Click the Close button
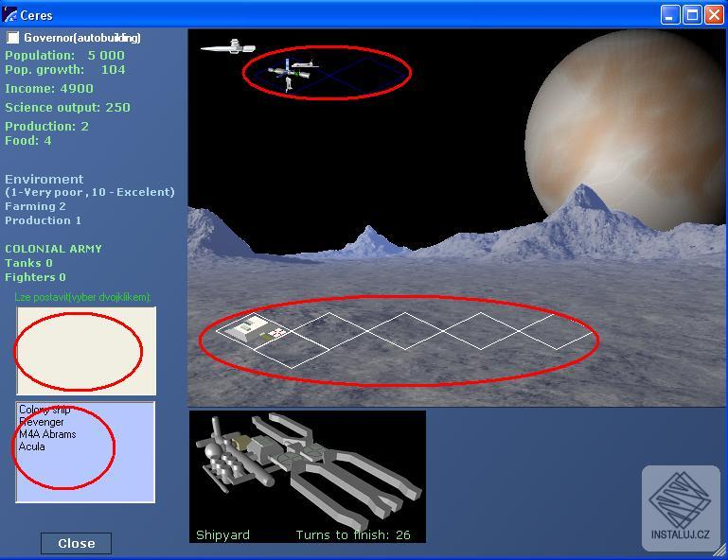Image resolution: width=728 pixels, height=560 pixels. 76,543
